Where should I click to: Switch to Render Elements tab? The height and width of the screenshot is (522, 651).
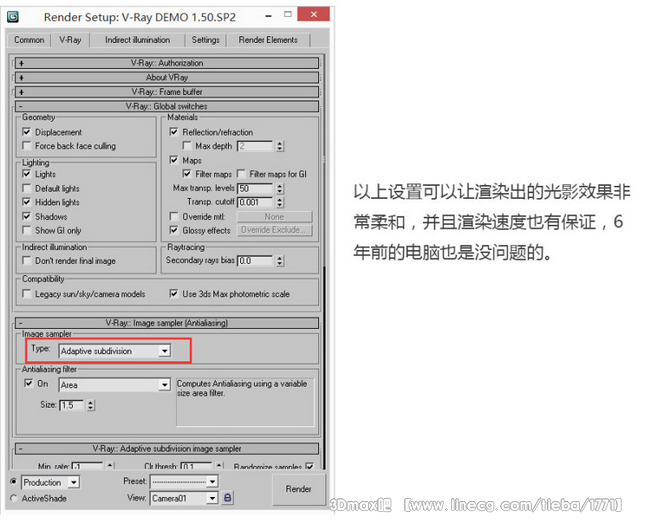point(268,40)
